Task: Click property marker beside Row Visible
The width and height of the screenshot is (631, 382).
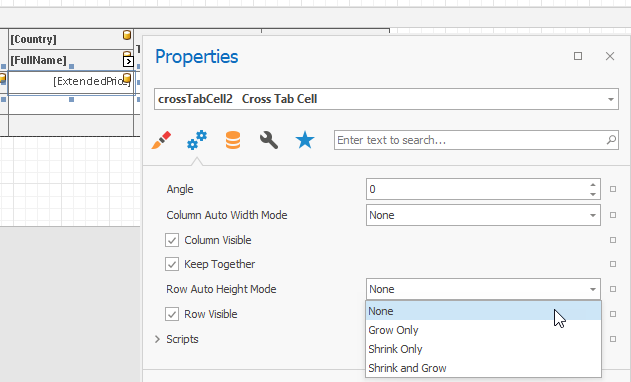Action: 613,314
